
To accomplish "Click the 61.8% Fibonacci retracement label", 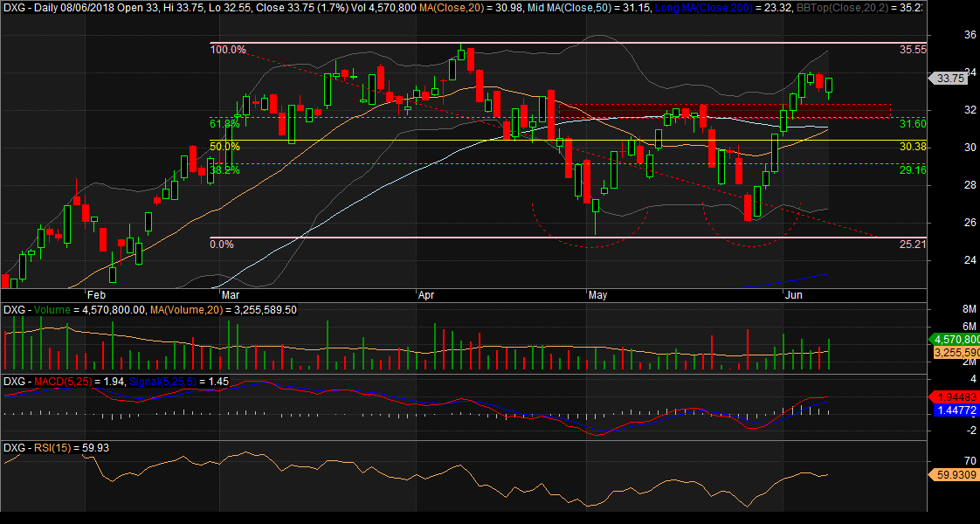I will 224,124.
